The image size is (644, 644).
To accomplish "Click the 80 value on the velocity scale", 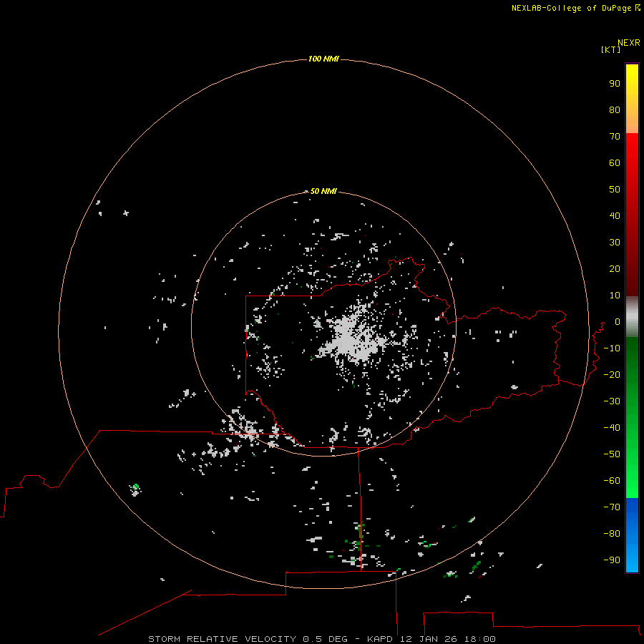I will tap(615, 109).
